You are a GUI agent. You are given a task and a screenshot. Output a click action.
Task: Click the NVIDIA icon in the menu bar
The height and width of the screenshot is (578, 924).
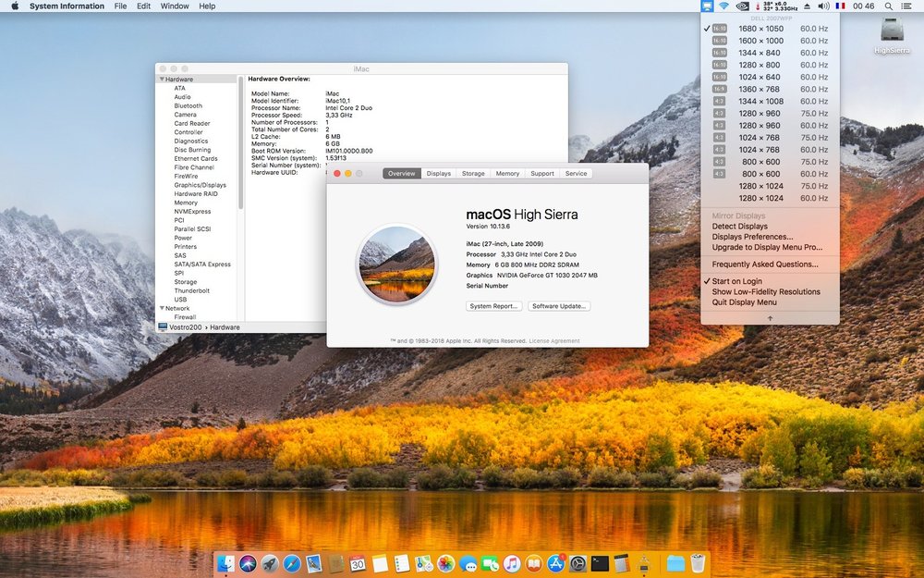[x=742, y=6]
